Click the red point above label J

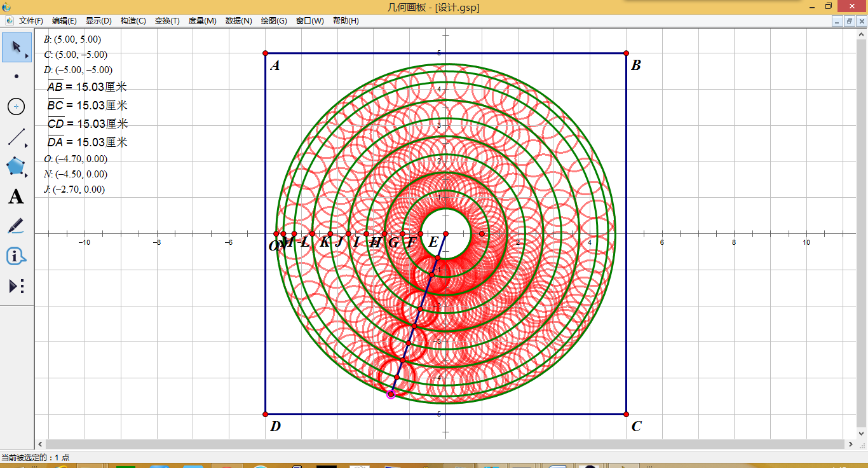click(348, 234)
